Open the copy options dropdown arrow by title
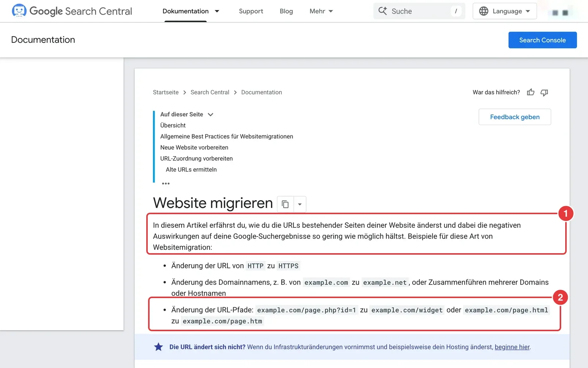This screenshot has width=588, height=368. [300, 204]
